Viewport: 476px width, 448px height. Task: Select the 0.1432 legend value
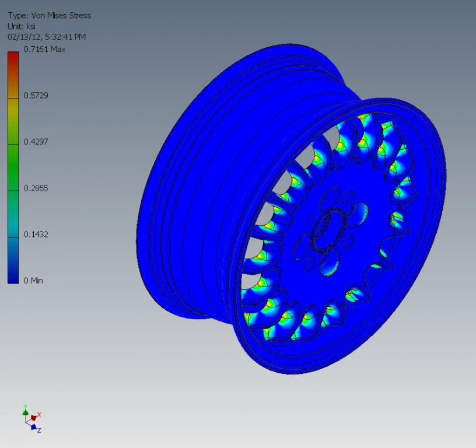[x=36, y=235]
